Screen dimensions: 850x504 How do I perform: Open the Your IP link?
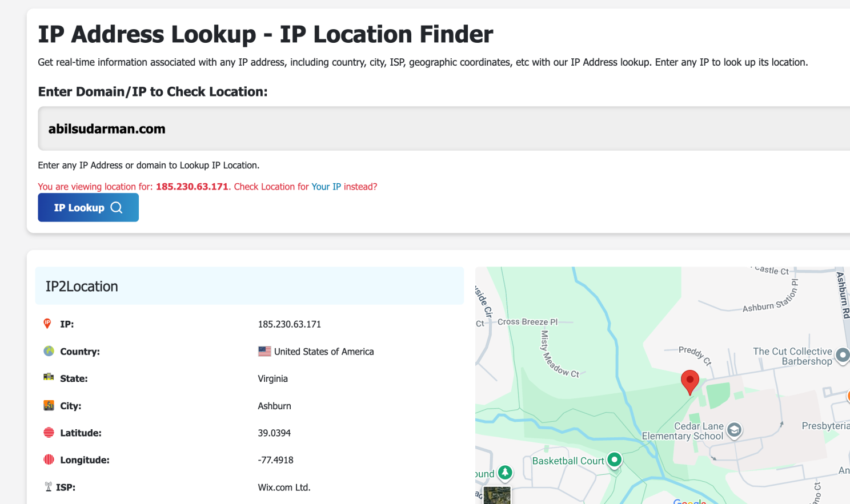coord(326,187)
